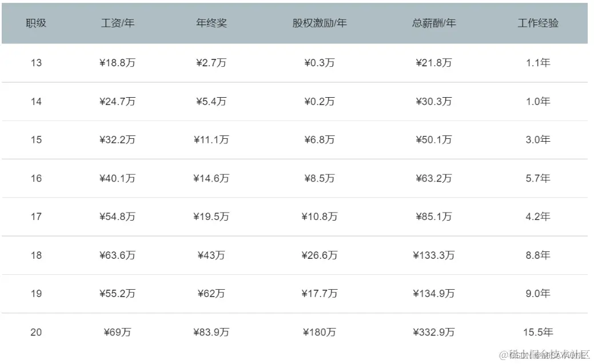
Task: Select the ¥85.1万 total compensation cell
Action: 434,217
